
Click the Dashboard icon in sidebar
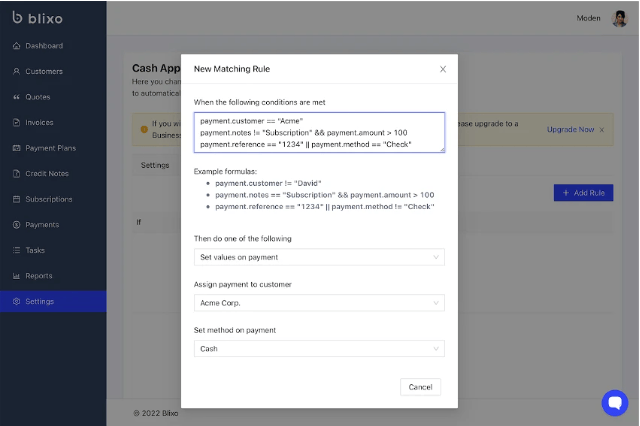(x=16, y=46)
